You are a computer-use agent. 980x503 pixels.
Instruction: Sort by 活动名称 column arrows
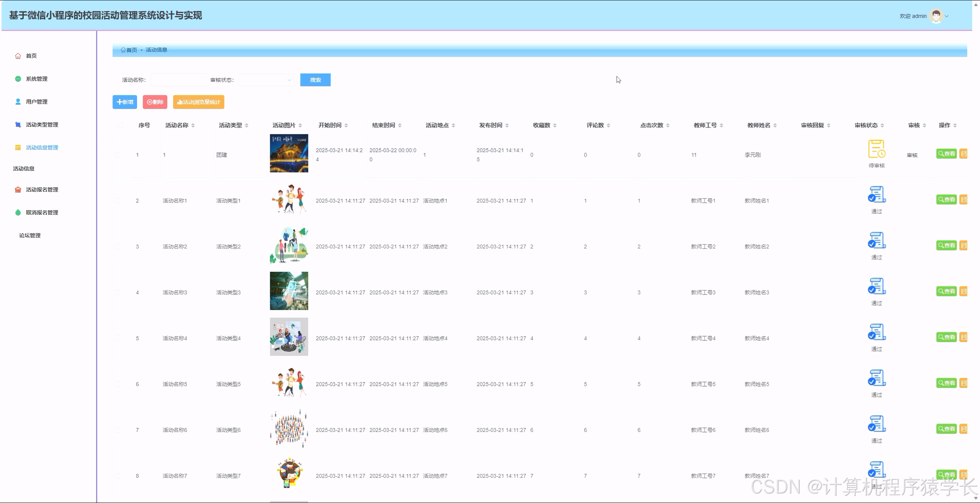(193, 126)
